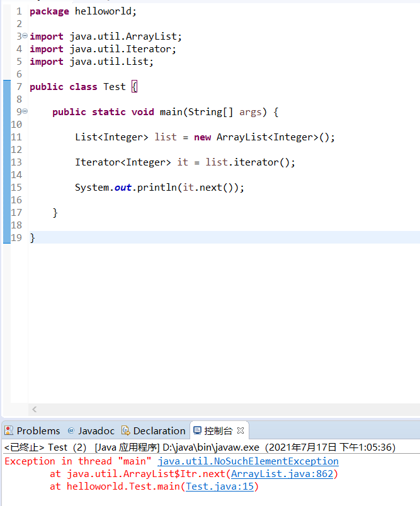Click 'at helloworld.Test.main' console text
The height and width of the screenshot is (506, 420).
[x=115, y=486]
